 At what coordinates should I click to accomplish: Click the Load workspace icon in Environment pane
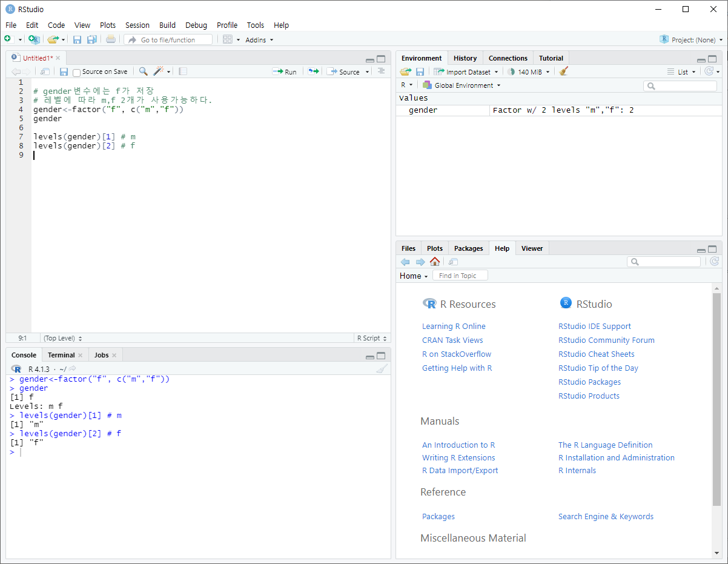point(405,71)
